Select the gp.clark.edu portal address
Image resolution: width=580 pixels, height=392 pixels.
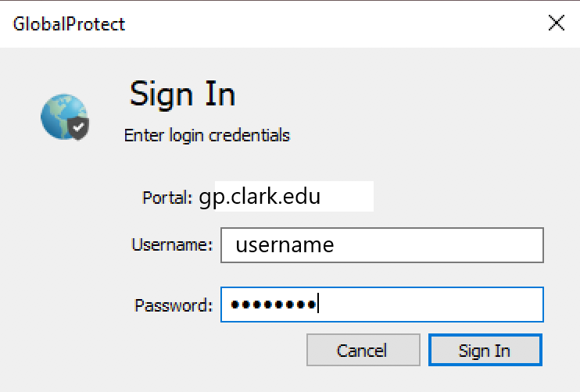tap(260, 197)
